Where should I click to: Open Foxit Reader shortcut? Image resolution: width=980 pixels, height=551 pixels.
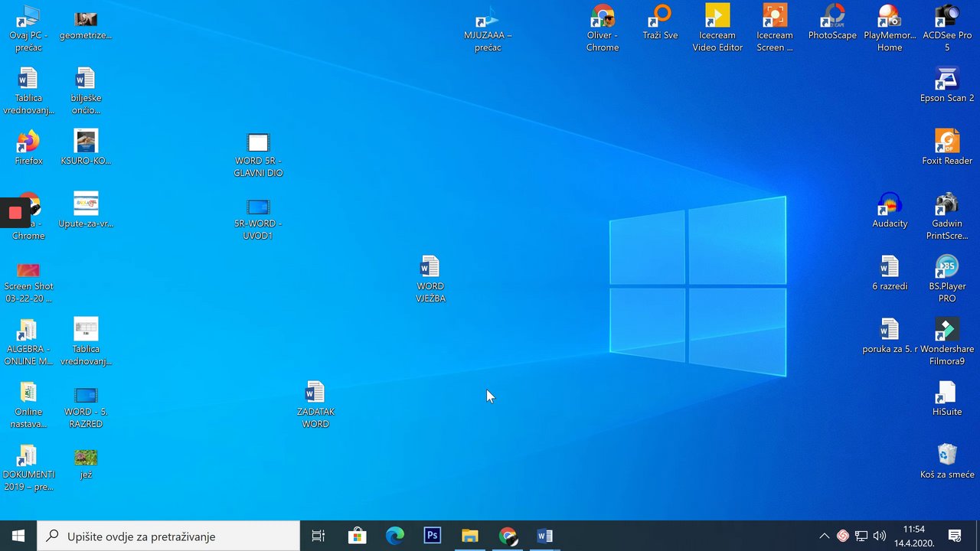click(947, 142)
